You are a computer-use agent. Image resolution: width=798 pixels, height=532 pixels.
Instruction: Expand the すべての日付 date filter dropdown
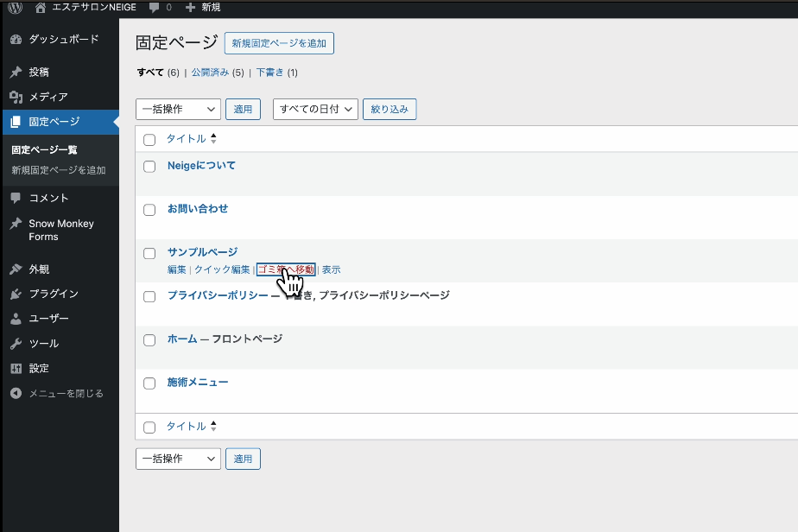[x=315, y=109]
